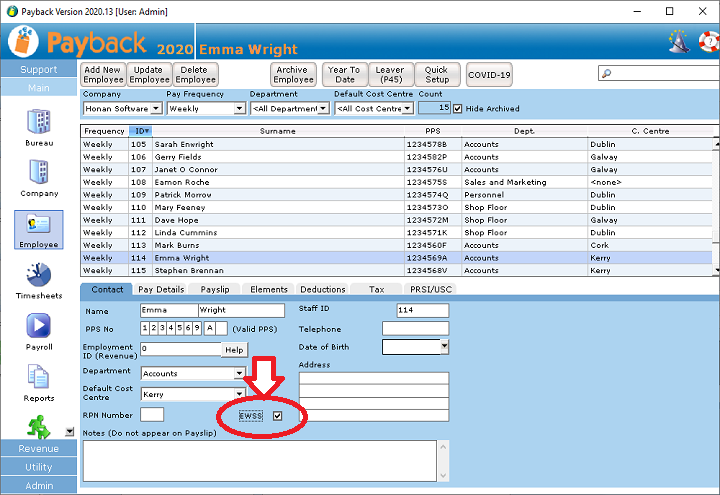The image size is (720, 495).
Task: Open the Payroll play icon
Action: pos(39,327)
